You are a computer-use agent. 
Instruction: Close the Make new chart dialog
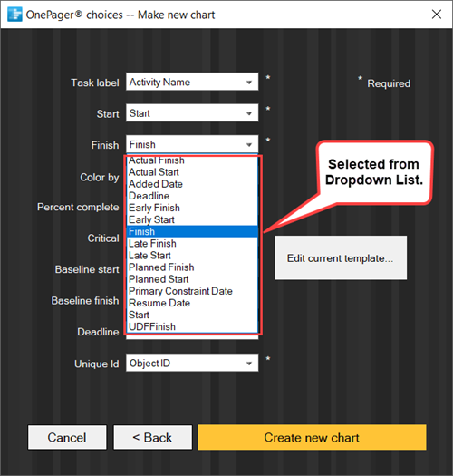point(437,14)
